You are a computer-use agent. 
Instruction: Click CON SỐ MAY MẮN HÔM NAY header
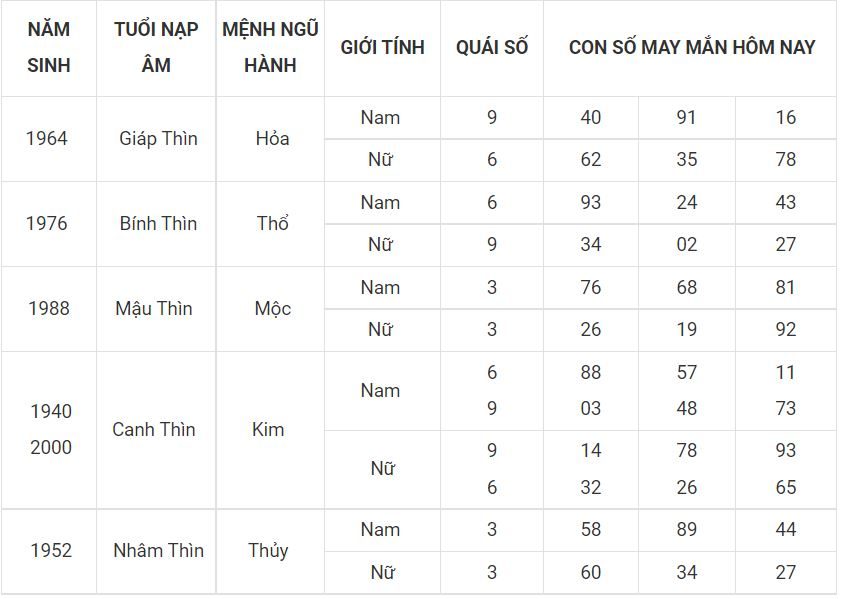coord(690,48)
